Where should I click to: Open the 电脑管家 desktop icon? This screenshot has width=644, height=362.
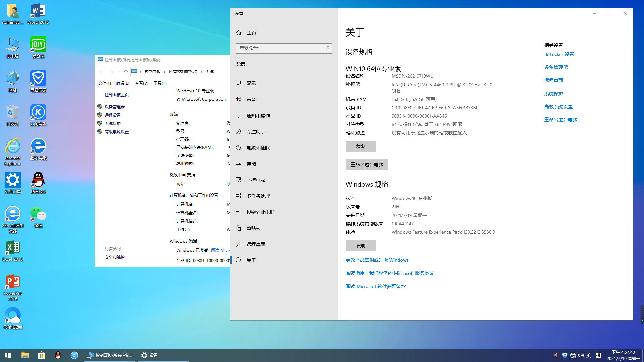point(38,81)
